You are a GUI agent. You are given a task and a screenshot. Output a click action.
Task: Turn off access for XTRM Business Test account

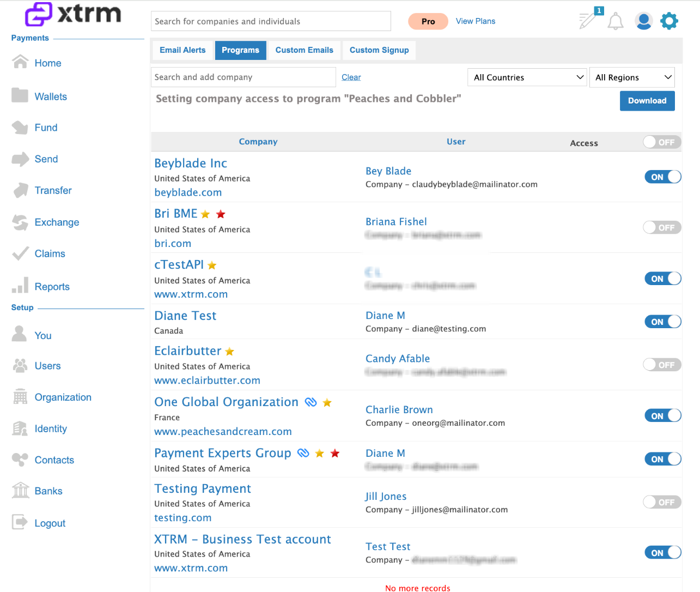point(663,552)
